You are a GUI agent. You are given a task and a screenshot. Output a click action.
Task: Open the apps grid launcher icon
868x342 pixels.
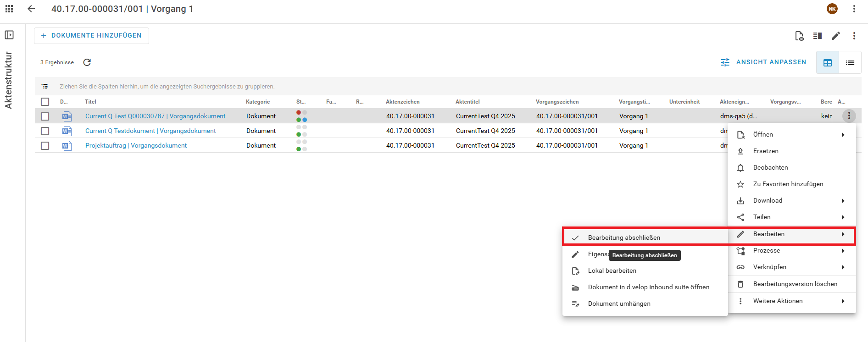coord(9,9)
